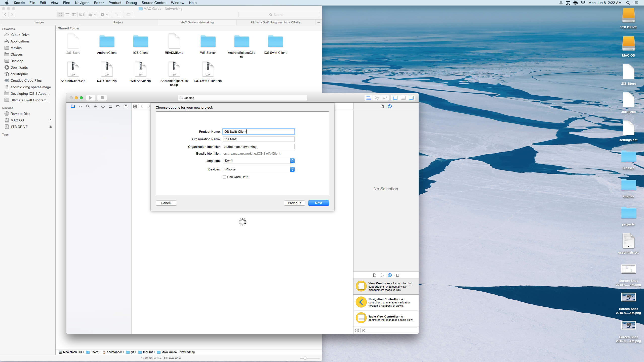Open the Source Control menu item
Viewport: 644px width, 362px height.
(153, 3)
